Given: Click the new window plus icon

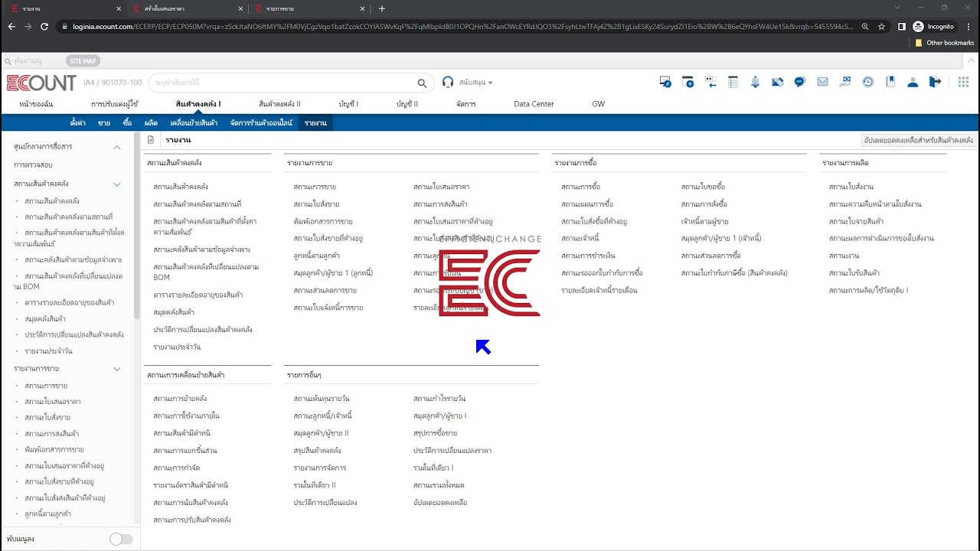Looking at the screenshot, I should [x=688, y=82].
